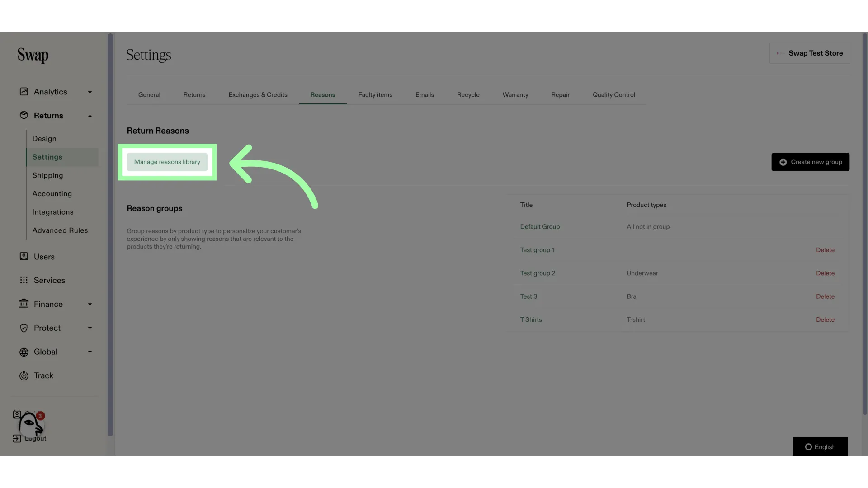Delete the T Shirts group
Screen dimensions: 868x488
[x=825, y=319]
